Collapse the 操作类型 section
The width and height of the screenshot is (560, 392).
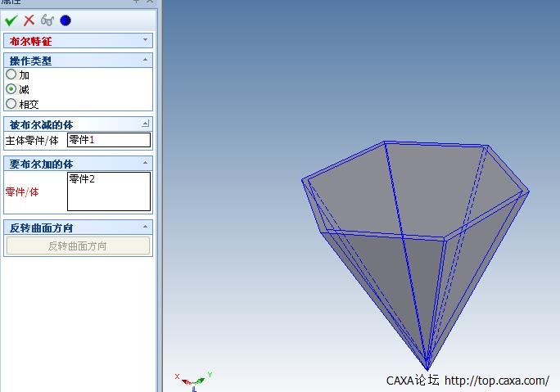pos(146,60)
